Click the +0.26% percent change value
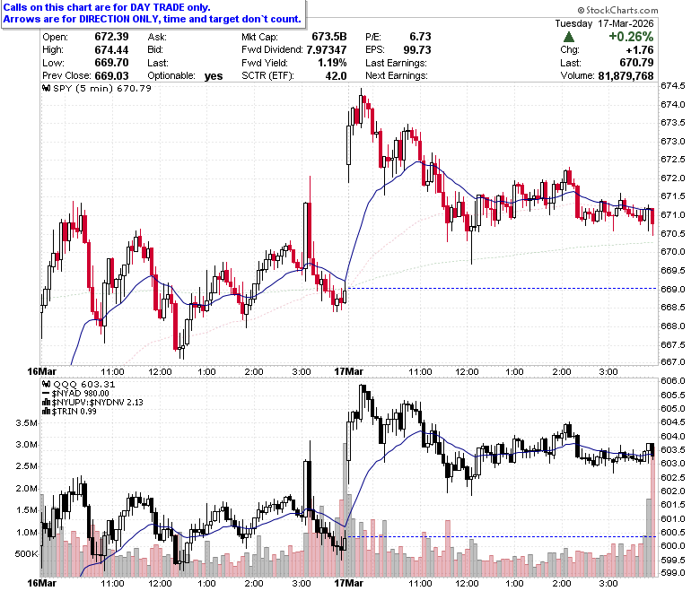Viewport: 700px width, 591px height. coord(631,37)
